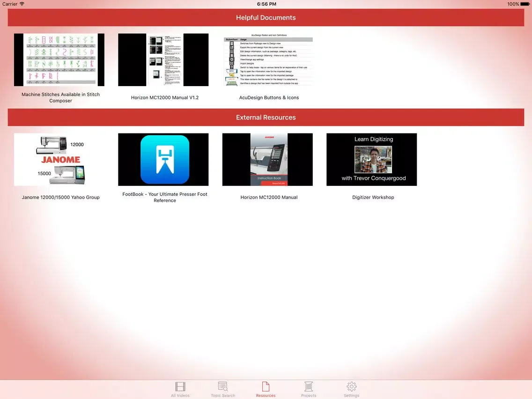Open the Topic Search magnifier icon
The image size is (532, 399).
tap(223, 386)
